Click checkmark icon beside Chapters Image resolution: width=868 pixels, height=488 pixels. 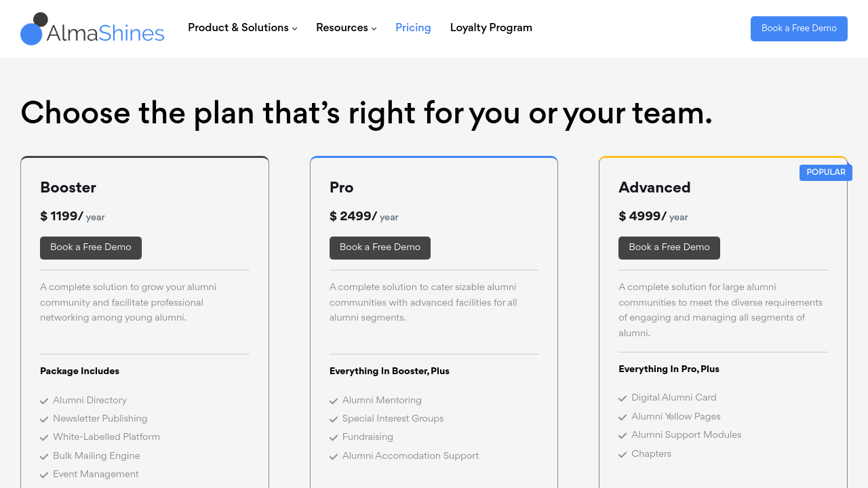[623, 455]
